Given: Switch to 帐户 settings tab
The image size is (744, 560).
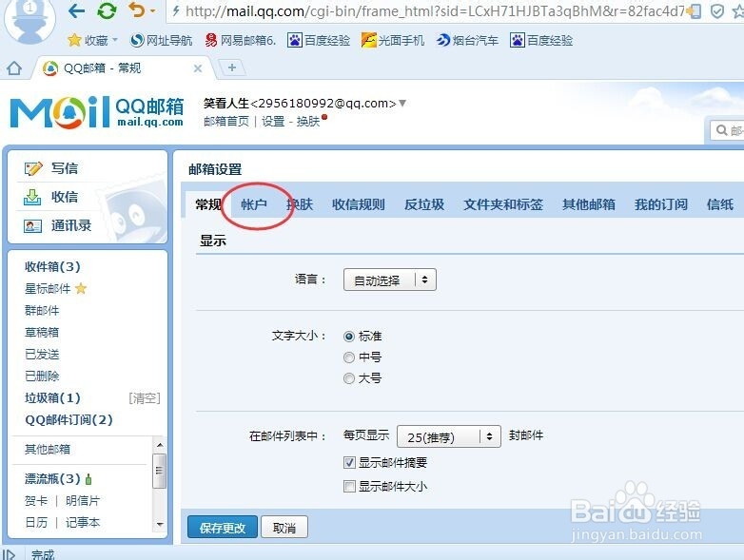Looking at the screenshot, I should click(254, 204).
